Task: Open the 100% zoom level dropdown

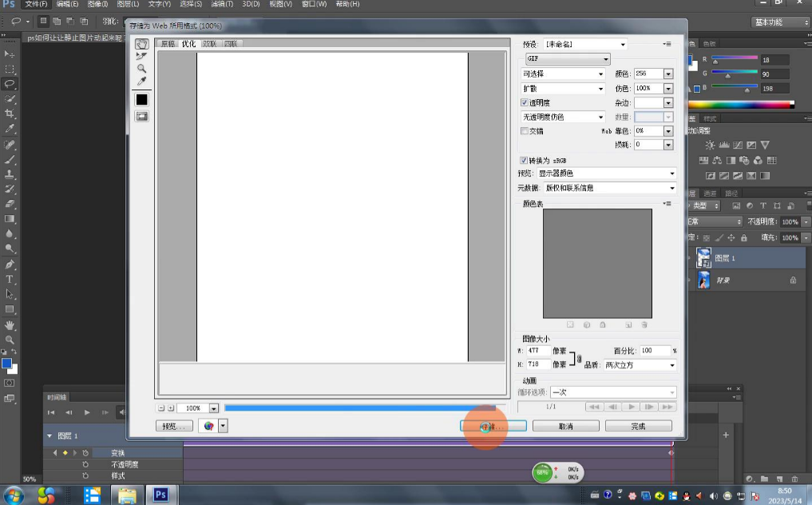Action: (214, 408)
